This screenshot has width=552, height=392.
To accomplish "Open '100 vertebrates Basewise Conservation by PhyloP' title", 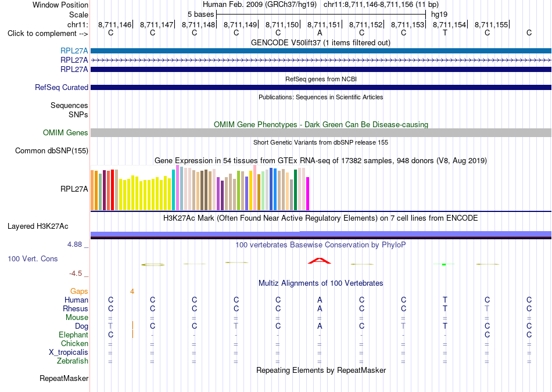I will 320,245.
